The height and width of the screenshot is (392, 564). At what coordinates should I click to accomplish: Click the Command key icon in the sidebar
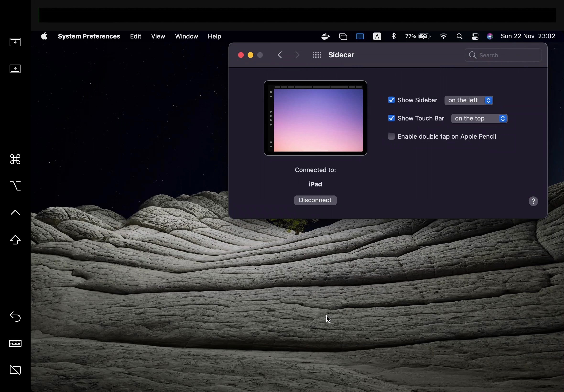coord(15,160)
